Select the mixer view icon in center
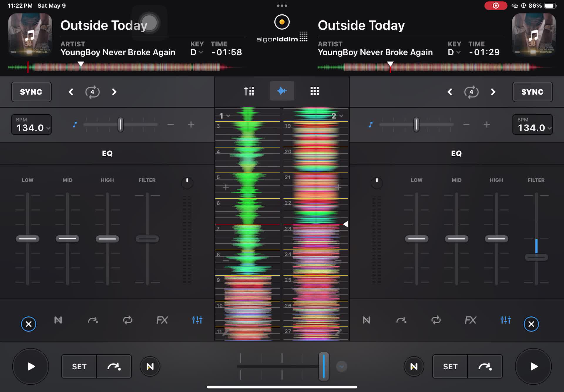 pyautogui.click(x=249, y=91)
